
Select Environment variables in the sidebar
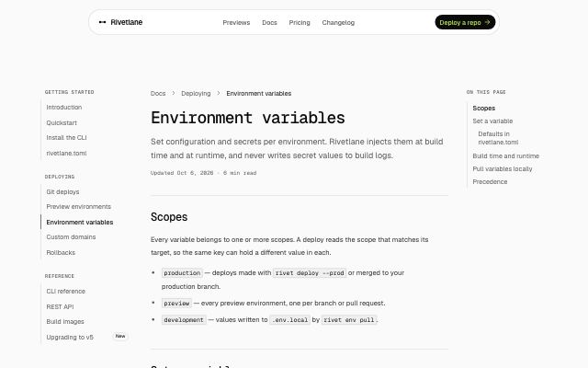(80, 223)
